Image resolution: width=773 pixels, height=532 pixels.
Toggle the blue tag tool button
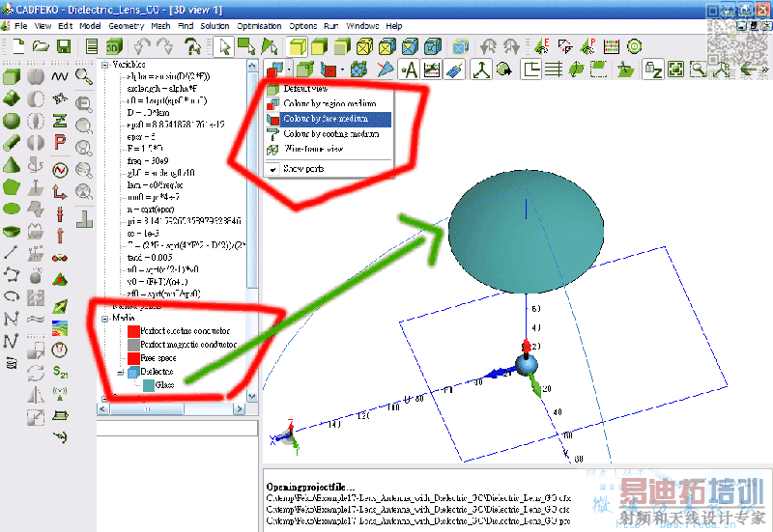coord(454,70)
